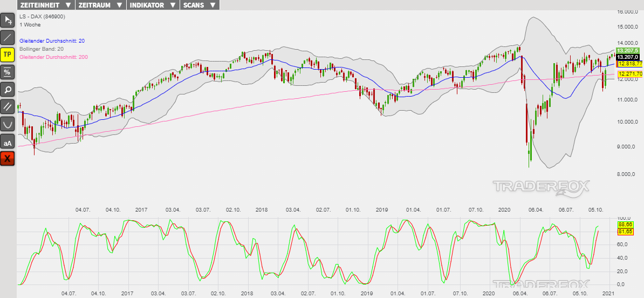Select the parallel channel lines tool
This screenshot has width=644, height=298.
tap(8, 106)
